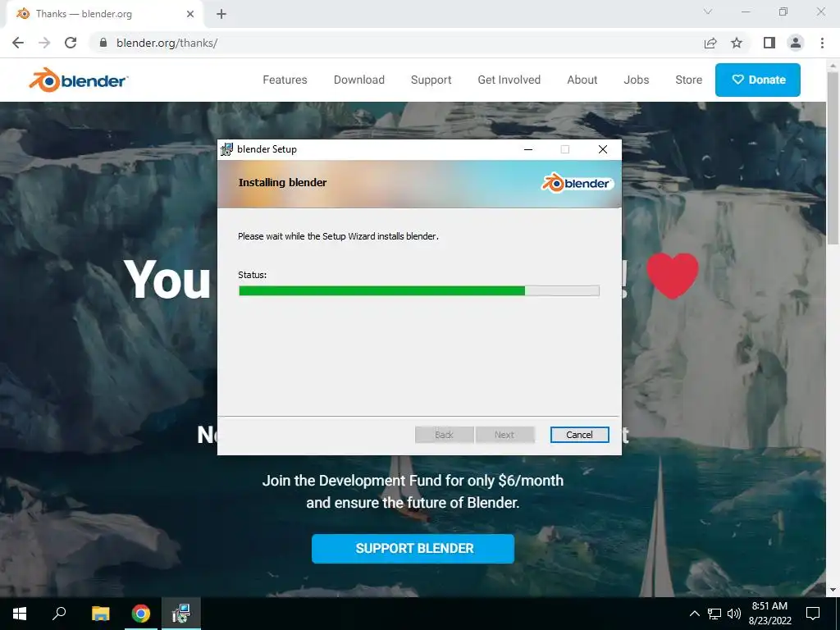Click the tab search chevron in Chrome

tap(708, 11)
